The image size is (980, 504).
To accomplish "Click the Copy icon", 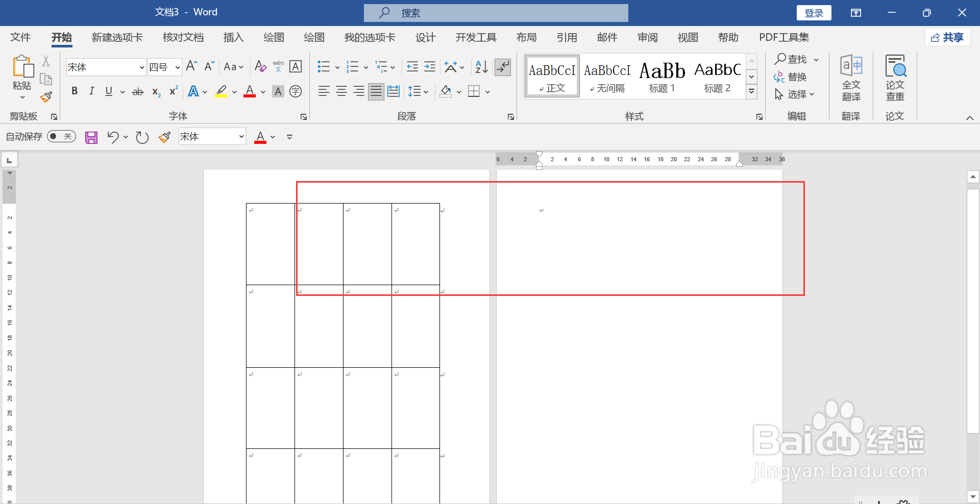I will 46,79.
